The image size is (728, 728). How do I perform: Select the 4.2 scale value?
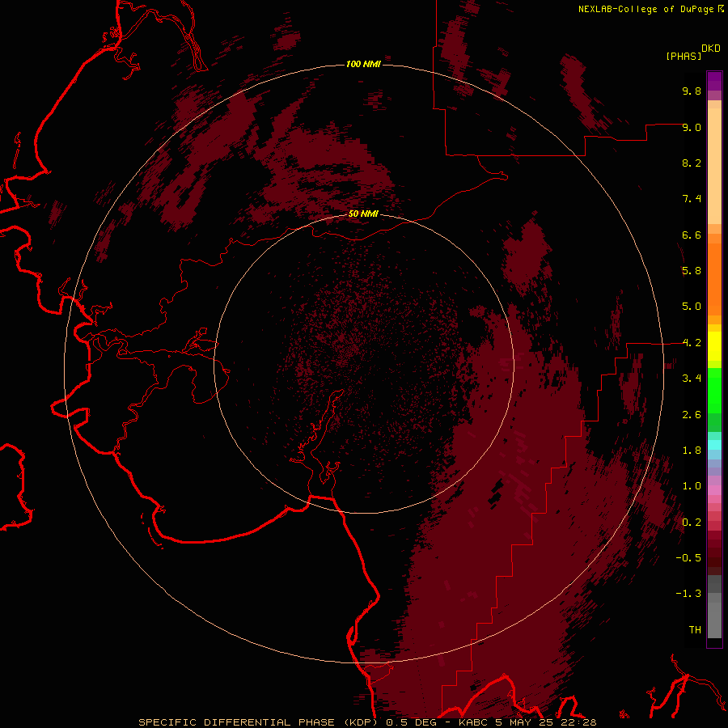(692, 343)
